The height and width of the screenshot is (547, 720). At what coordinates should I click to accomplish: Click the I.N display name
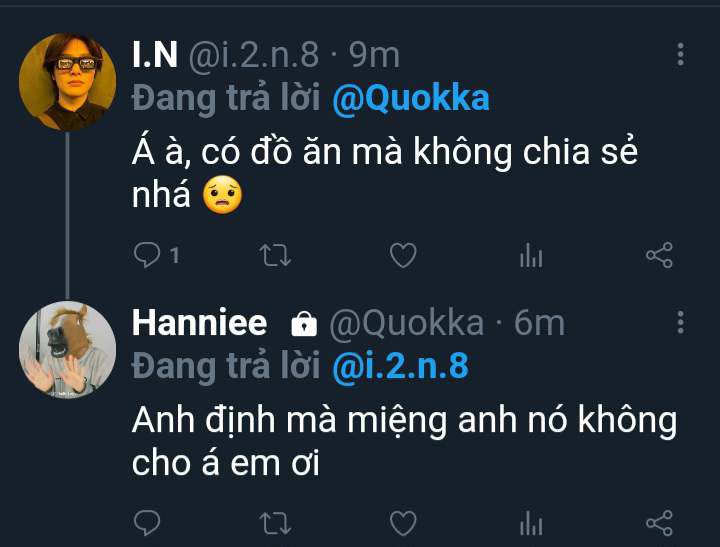tap(154, 55)
